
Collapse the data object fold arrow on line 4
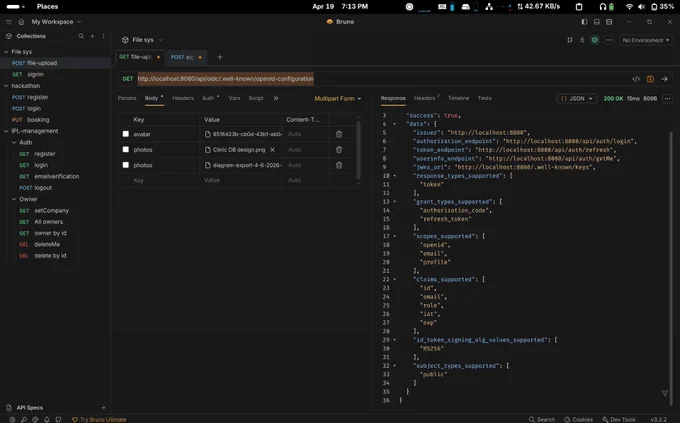[395, 124]
